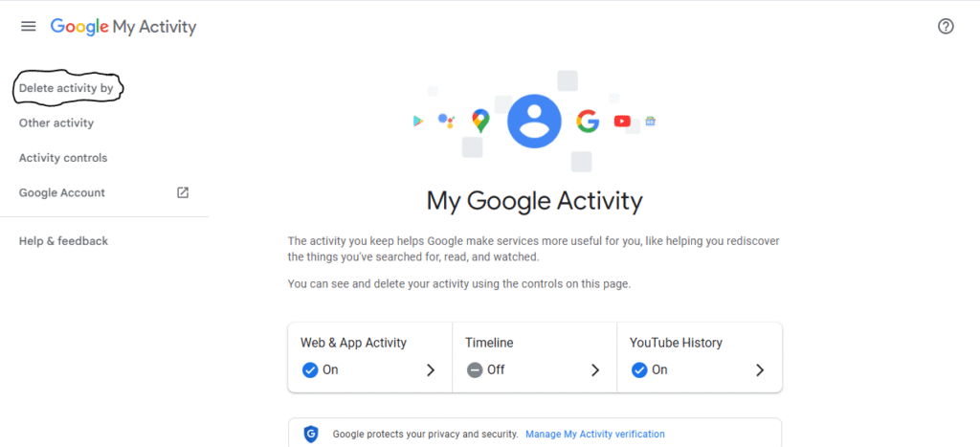The width and height of the screenshot is (980, 447).
Task: Click the Google Play triangle icon
Action: click(x=418, y=122)
